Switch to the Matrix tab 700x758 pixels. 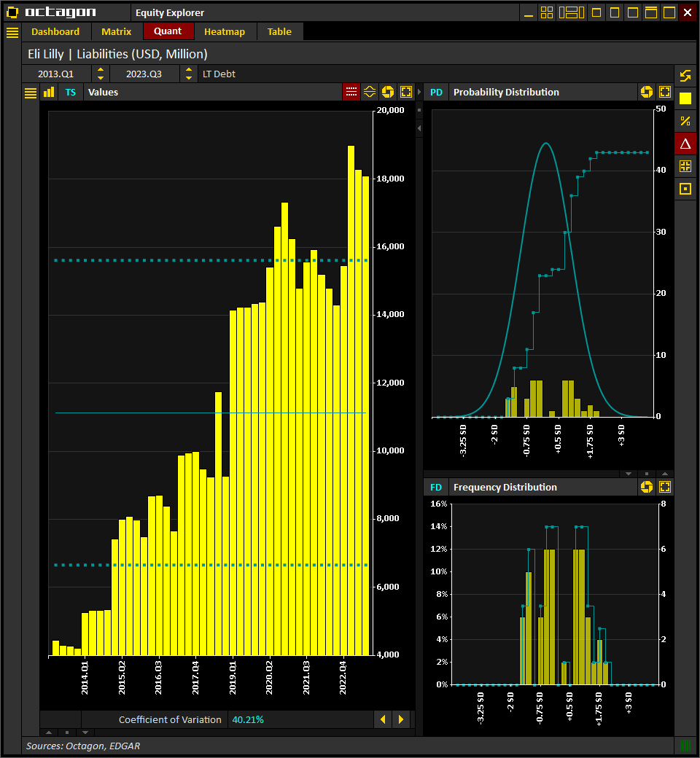point(116,32)
